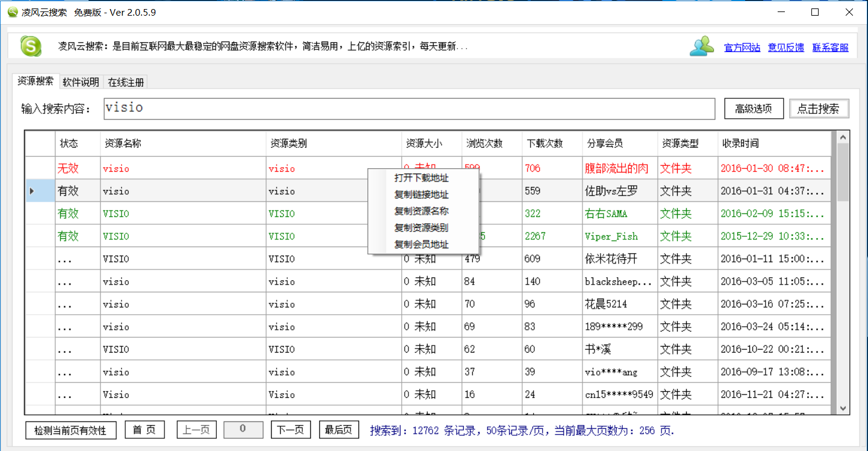Click the user avatar icon near 官方网站
868x451 pixels.
(702, 46)
